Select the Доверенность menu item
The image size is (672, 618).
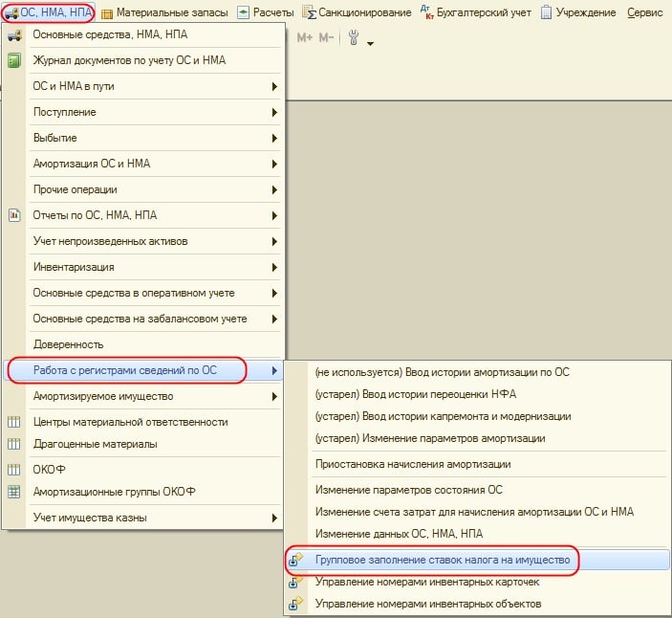(68, 343)
